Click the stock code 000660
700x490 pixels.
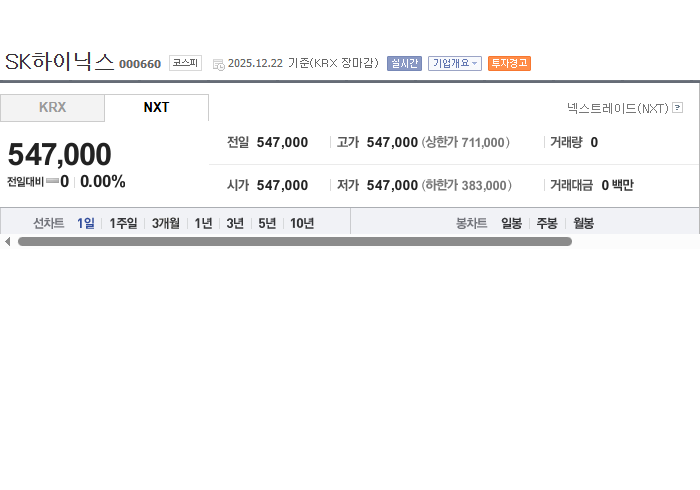click(x=140, y=64)
